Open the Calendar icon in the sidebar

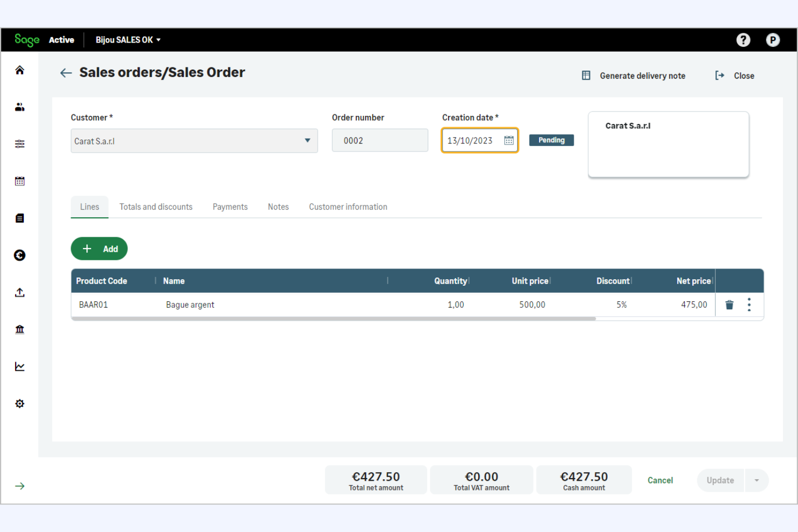coord(19,181)
